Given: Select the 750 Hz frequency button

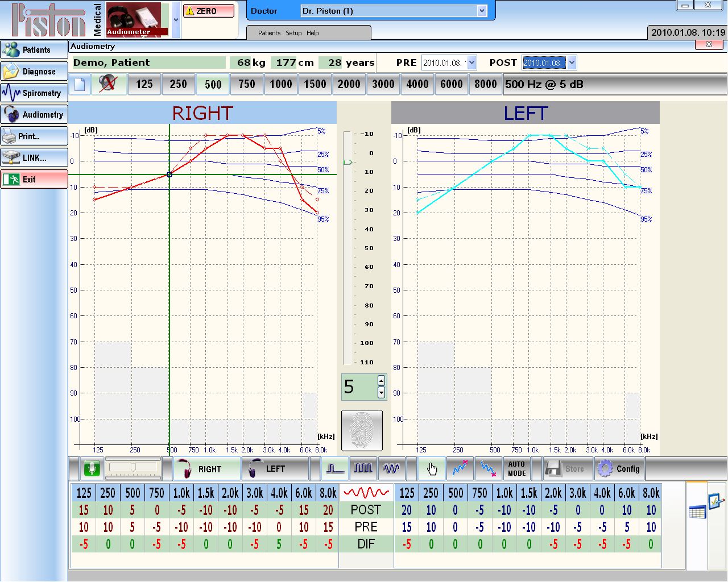Looking at the screenshot, I should point(247,84).
